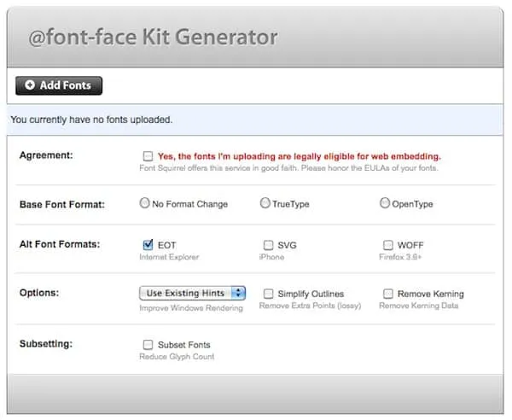Viewport: 512px width, 420px height.
Task: Click the red agreement text label
Action: [x=299, y=156]
